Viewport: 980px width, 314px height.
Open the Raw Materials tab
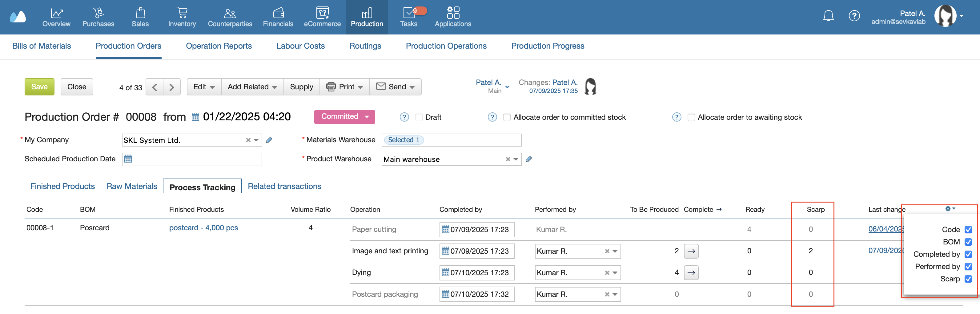132,187
